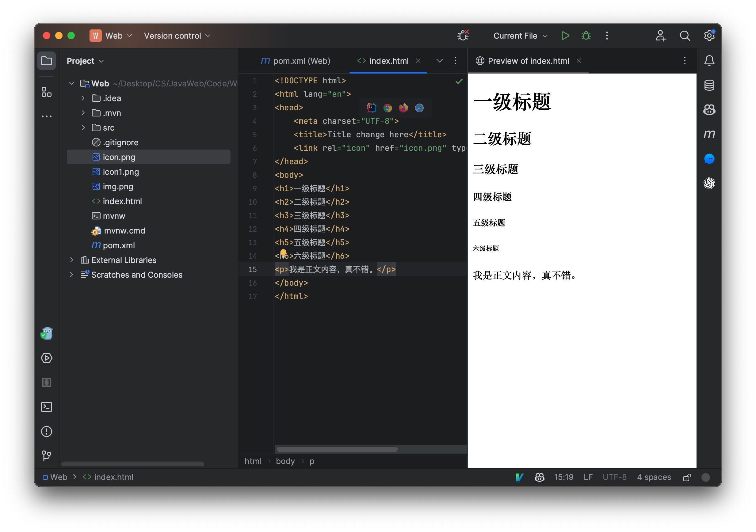Screen dimensions: 756x532
Task: Click the line separator LF in status bar
Action: pos(588,477)
